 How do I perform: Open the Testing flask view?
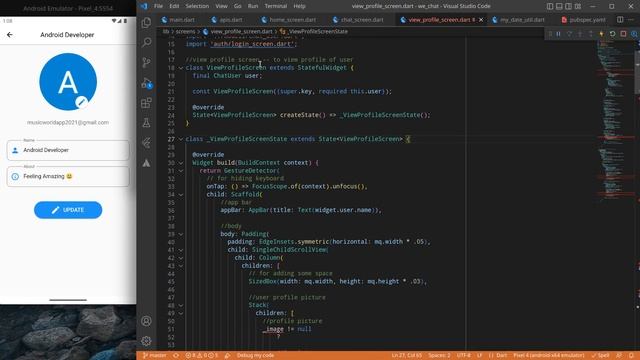(x=146, y=123)
